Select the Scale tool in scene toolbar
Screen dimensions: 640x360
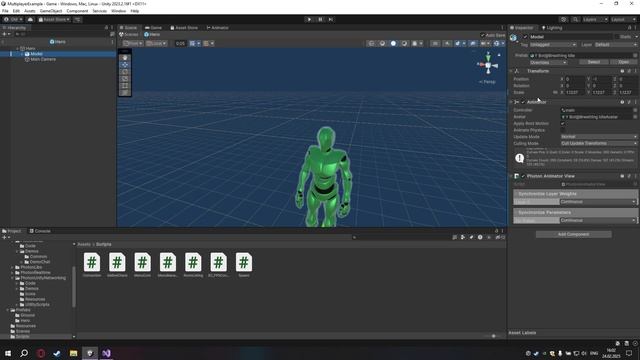point(125,79)
